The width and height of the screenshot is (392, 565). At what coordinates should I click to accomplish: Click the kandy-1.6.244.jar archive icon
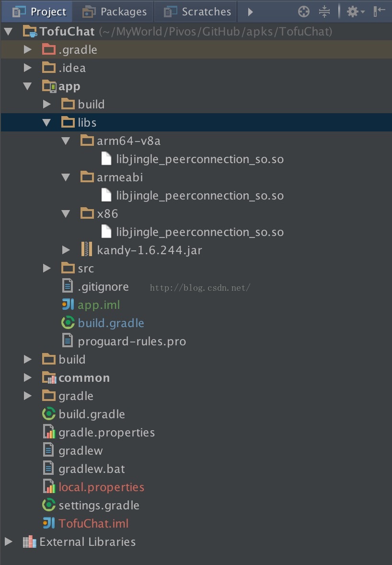point(87,250)
